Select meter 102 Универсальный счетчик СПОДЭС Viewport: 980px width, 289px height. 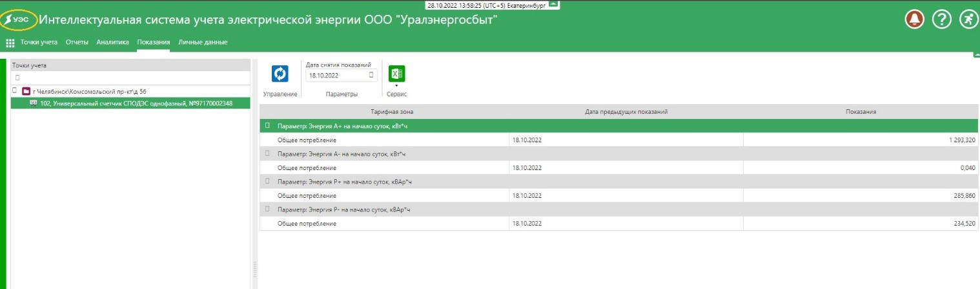131,103
